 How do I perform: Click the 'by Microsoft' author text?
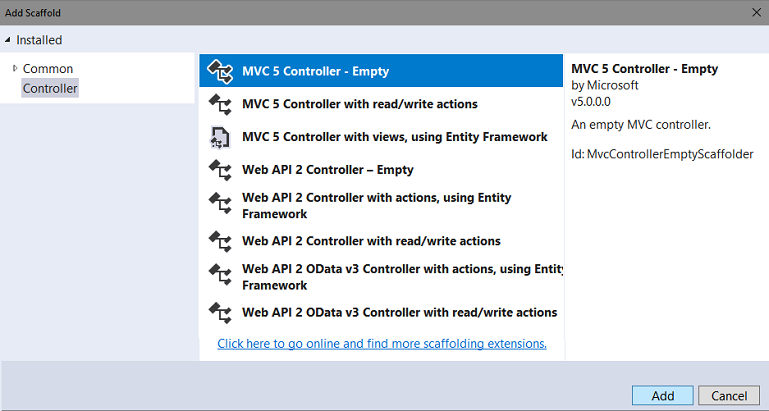[x=605, y=85]
